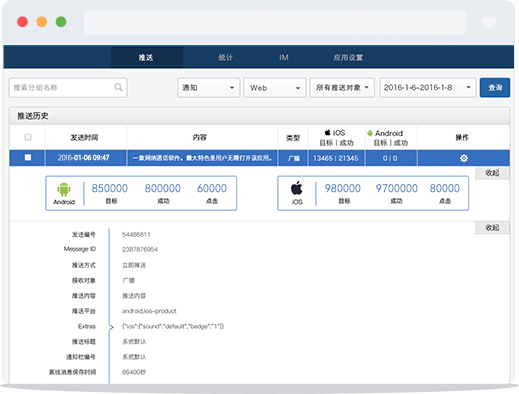Click the 发送时间 column header
The image size is (519, 394).
click(84, 137)
